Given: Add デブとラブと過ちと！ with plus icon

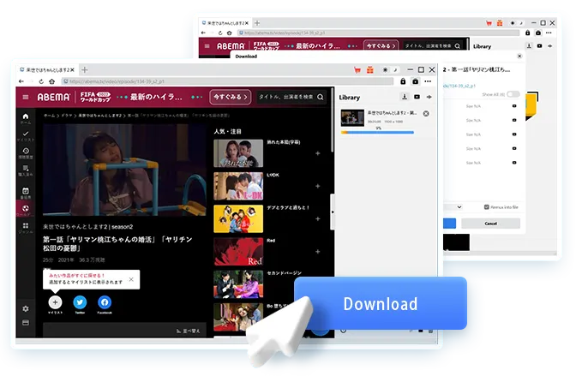Looking at the screenshot, I should (318, 219).
